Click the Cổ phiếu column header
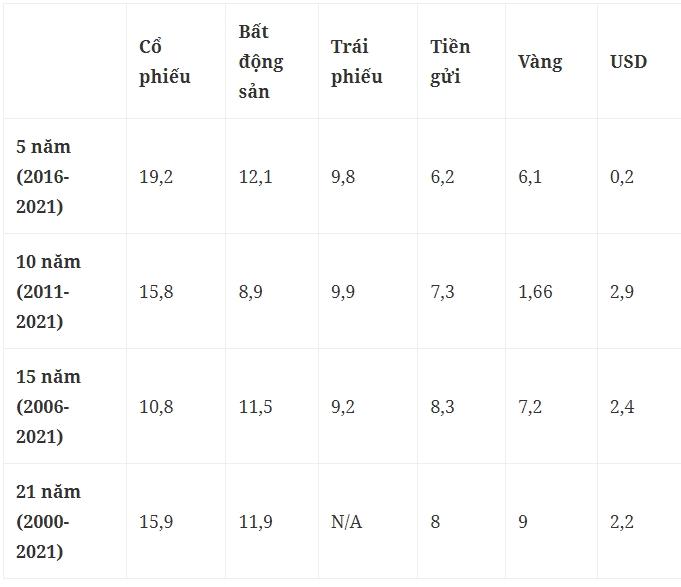This screenshot has height=587, width=681. pyautogui.click(x=165, y=62)
